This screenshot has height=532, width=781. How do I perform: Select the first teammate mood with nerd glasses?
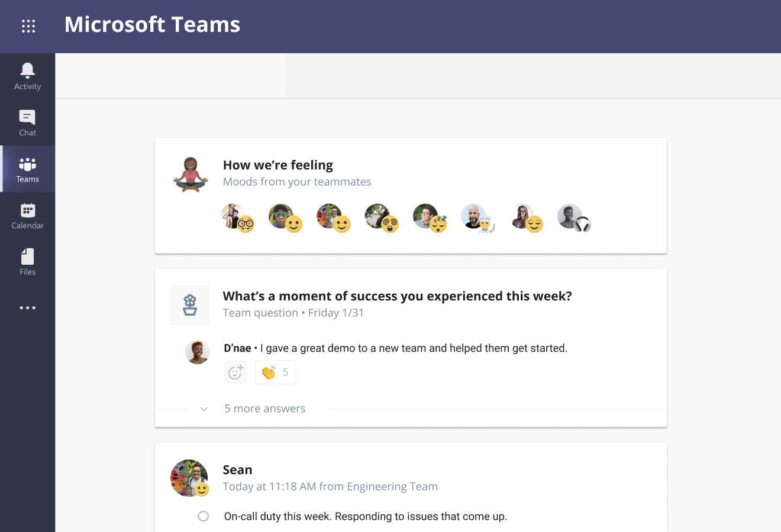tap(237, 218)
